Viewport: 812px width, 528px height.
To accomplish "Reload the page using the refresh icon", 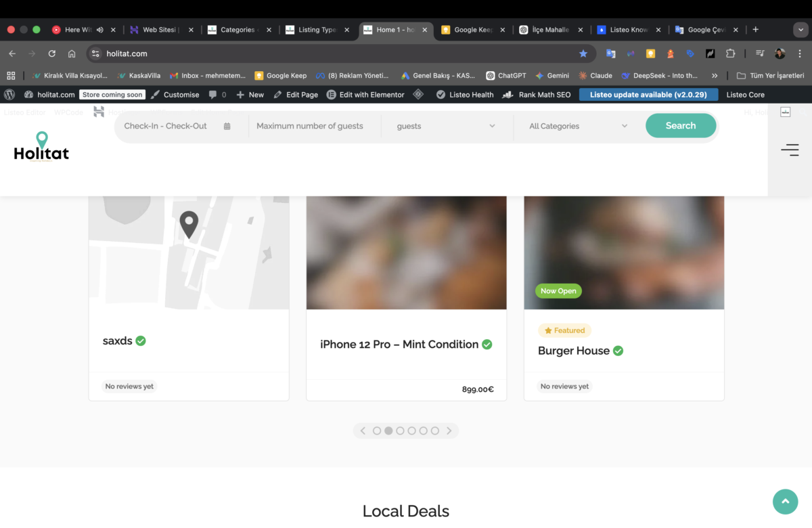I will coord(51,53).
